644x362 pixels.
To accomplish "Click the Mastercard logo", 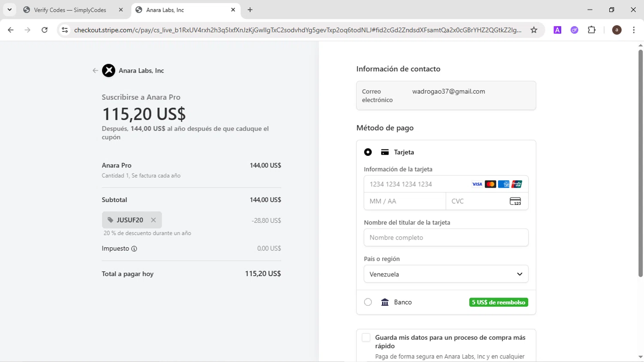I will 490,184.
